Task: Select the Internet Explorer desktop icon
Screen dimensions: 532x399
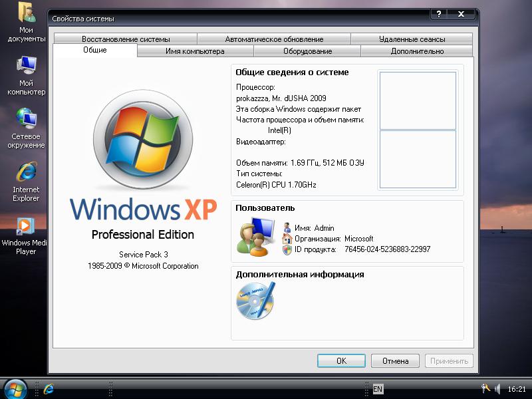Action: 26,182
